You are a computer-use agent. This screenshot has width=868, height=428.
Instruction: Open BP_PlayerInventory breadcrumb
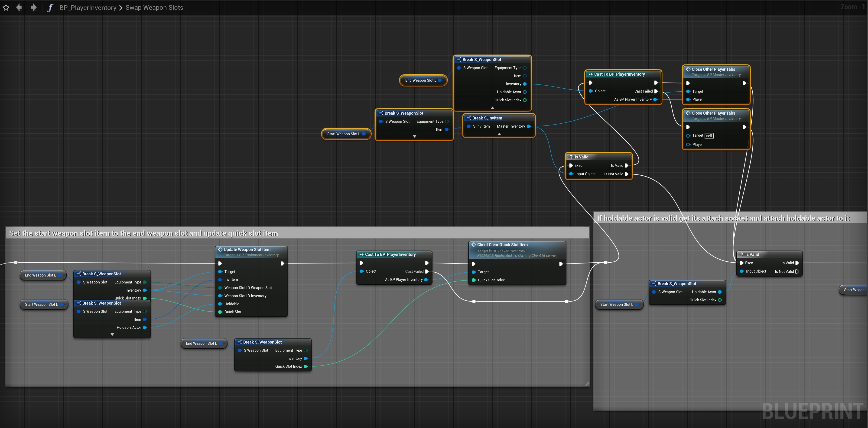88,7
